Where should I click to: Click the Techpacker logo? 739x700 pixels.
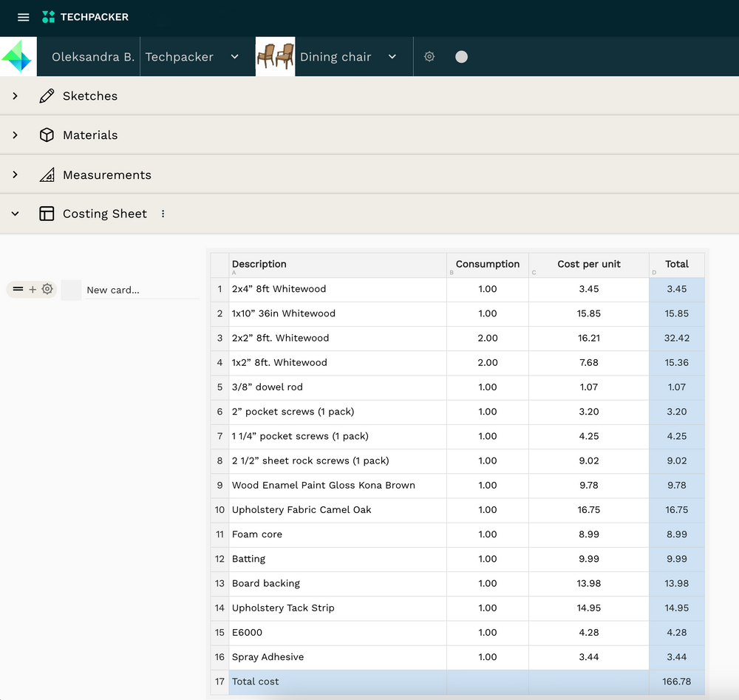(85, 17)
